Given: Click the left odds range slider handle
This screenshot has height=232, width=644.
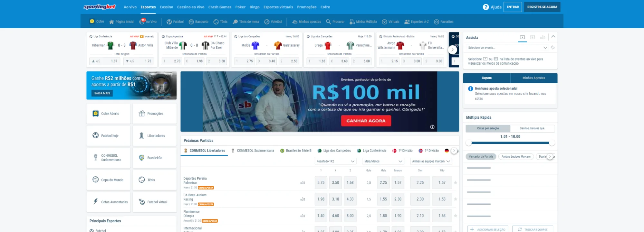Looking at the screenshot, I should coord(469,143).
